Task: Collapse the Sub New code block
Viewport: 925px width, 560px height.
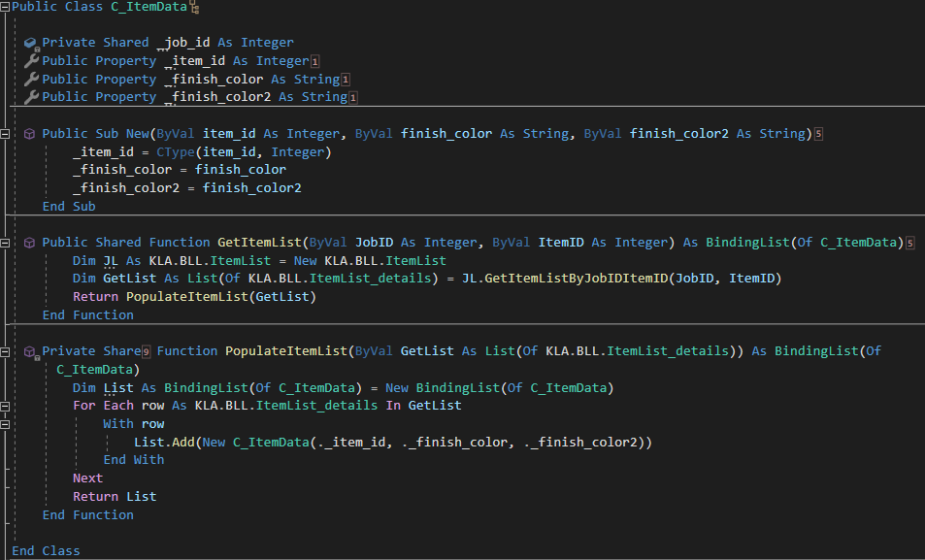Action: pyautogui.click(x=5, y=133)
